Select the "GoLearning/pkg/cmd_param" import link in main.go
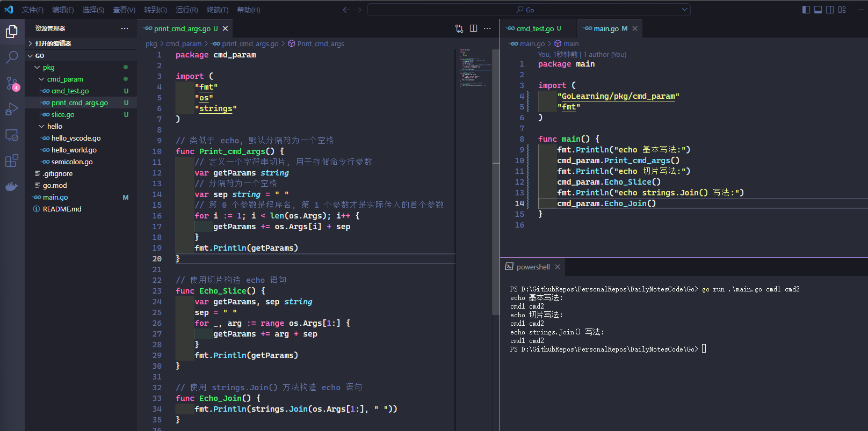868x431 pixels. [x=618, y=96]
